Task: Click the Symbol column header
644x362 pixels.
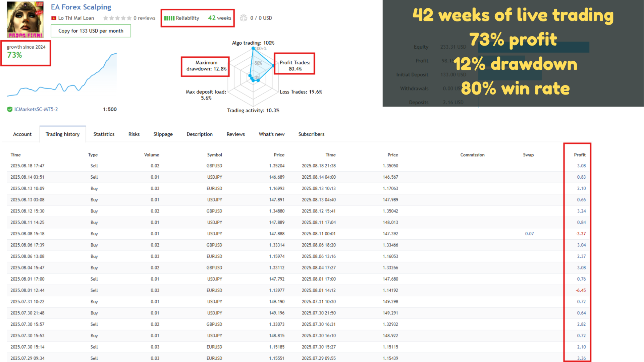Action: [214, 155]
